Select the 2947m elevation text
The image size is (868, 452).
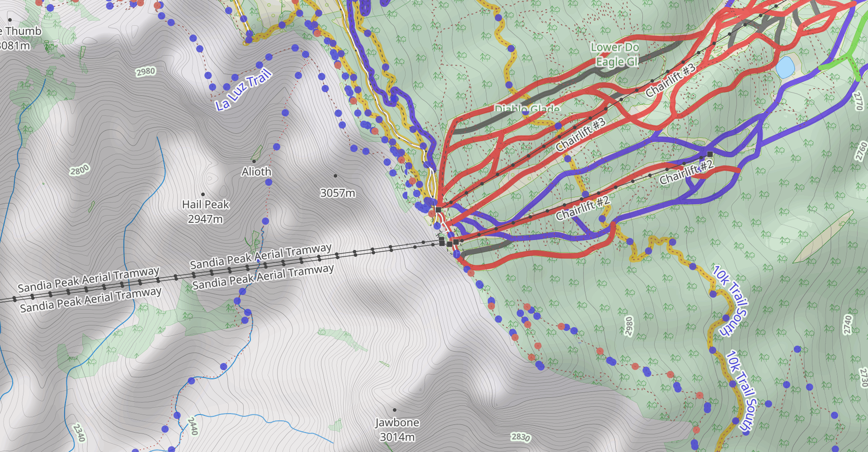tap(205, 219)
